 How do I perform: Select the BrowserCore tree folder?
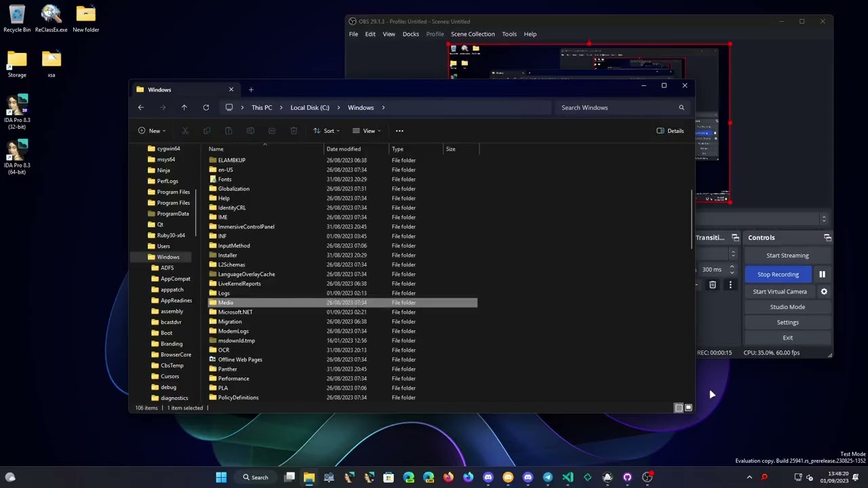[x=172, y=354]
